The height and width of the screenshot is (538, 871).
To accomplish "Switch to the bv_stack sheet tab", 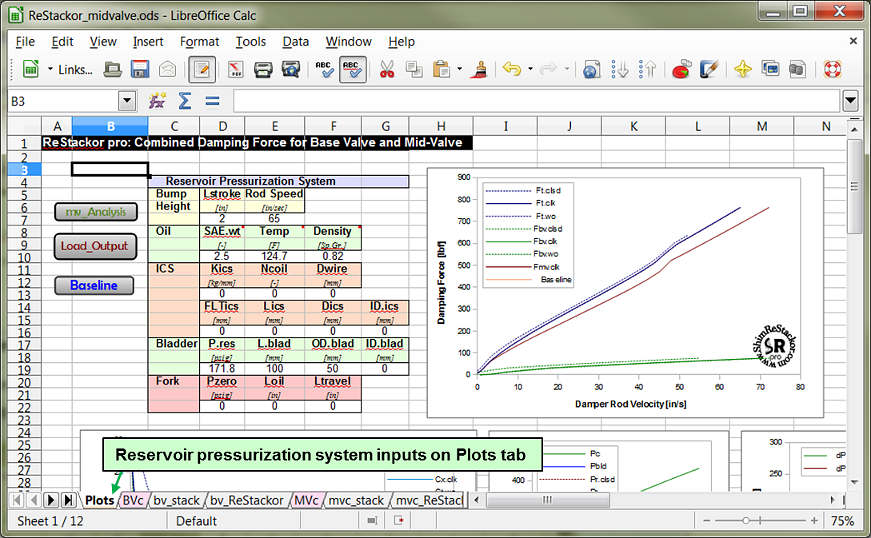I will click(176, 500).
